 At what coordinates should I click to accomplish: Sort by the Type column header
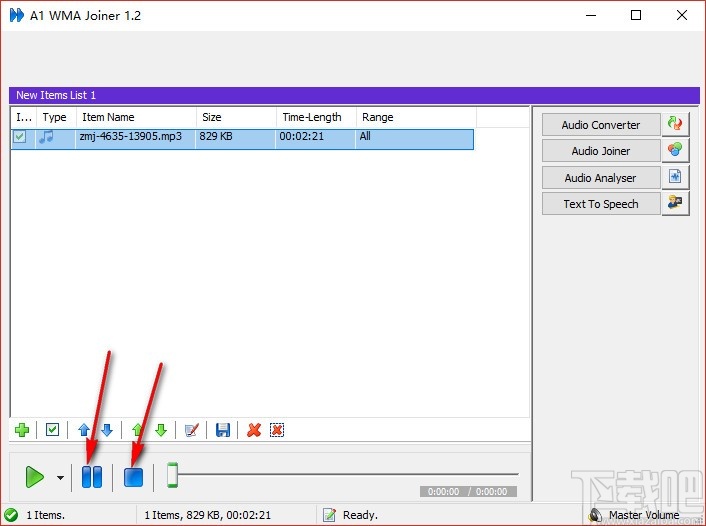pos(56,118)
